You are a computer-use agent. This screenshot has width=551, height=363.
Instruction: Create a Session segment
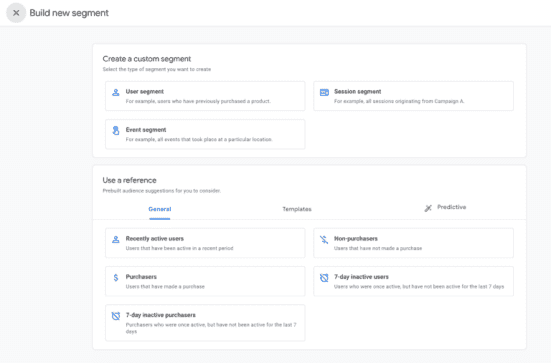(x=413, y=96)
